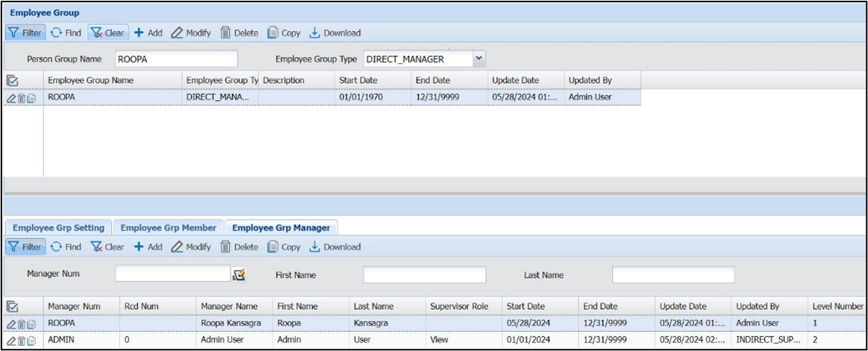Image resolution: width=868 pixels, height=351 pixels.
Task: Click Download in the Employee Group toolbar
Action: point(335,33)
